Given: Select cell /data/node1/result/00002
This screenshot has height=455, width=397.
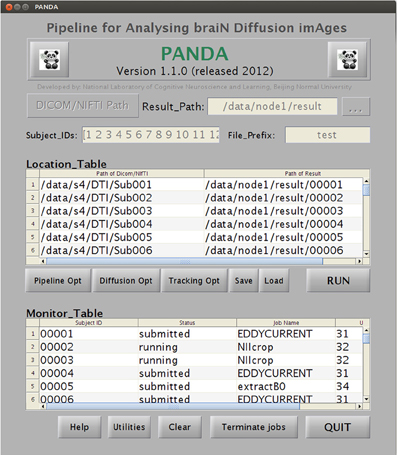Looking at the screenshot, I should (284, 198).
